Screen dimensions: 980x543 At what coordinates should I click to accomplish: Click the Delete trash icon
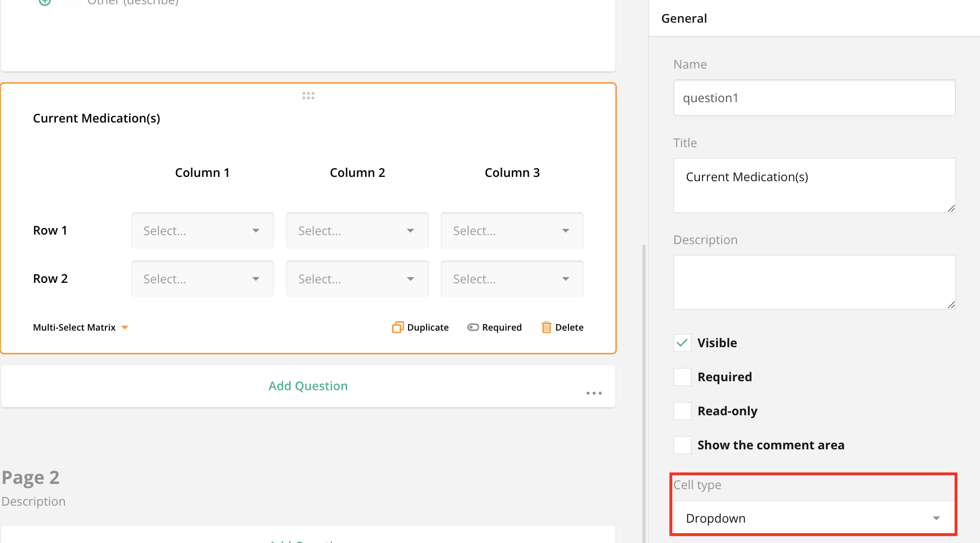(546, 327)
